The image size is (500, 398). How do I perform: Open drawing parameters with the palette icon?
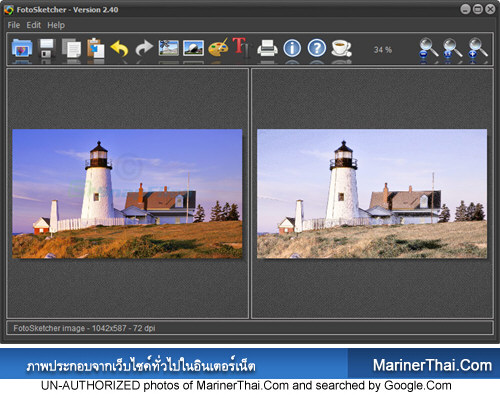(218, 47)
